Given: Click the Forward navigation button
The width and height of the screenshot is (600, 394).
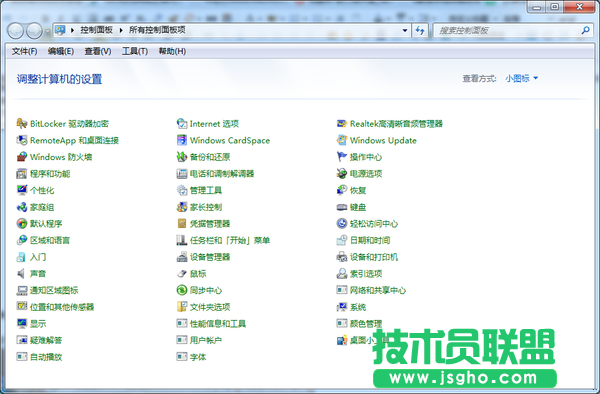Looking at the screenshot, I should coord(34,31).
